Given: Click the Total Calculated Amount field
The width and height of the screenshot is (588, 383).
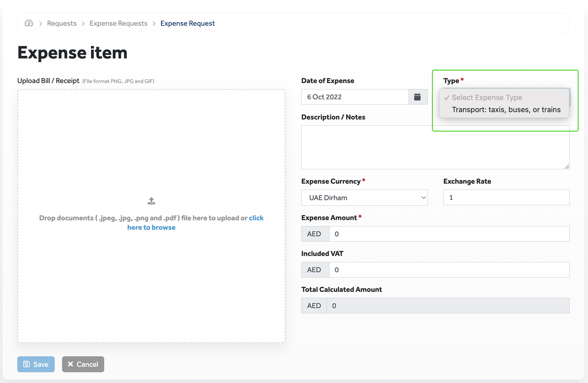Looking at the screenshot, I should (x=447, y=306).
